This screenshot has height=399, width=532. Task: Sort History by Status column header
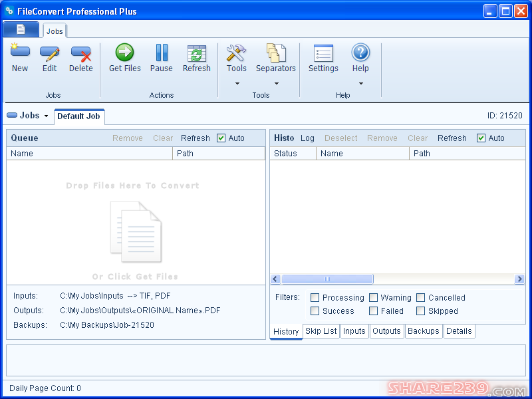click(x=293, y=154)
